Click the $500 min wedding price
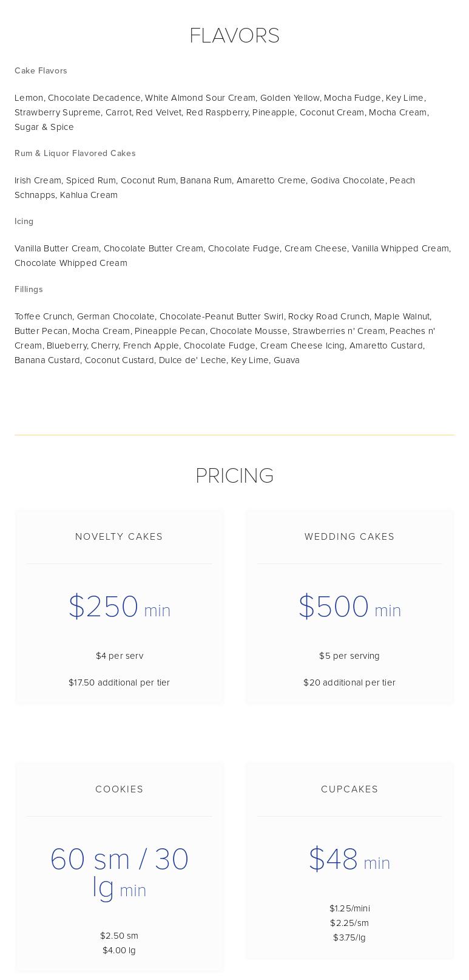The height and width of the screenshot is (980, 469). pos(349,607)
